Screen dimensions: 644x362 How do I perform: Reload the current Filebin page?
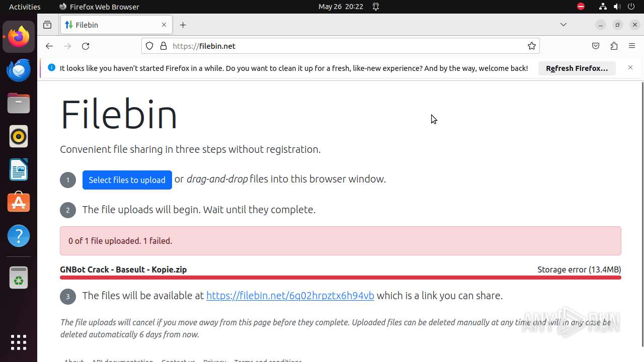click(x=86, y=46)
